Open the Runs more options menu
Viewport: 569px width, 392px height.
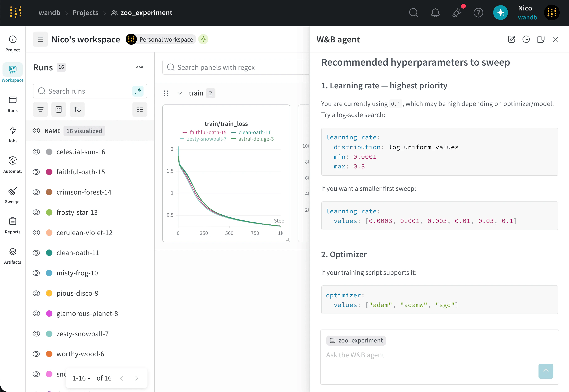(x=140, y=67)
